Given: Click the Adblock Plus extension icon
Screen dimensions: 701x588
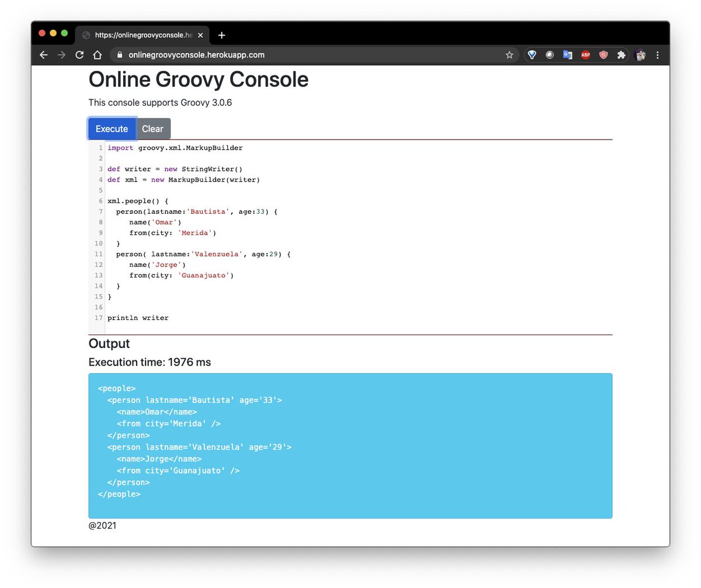Looking at the screenshot, I should point(585,54).
